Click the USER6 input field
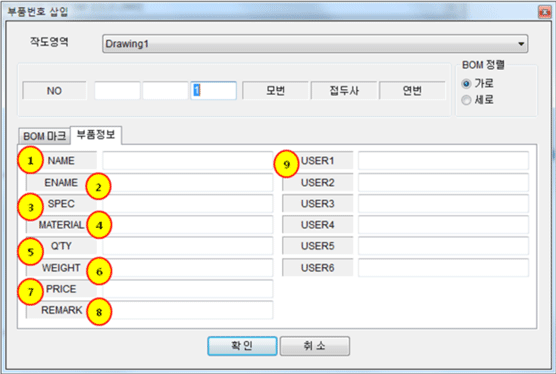This screenshot has height=374, width=556. coord(443,268)
